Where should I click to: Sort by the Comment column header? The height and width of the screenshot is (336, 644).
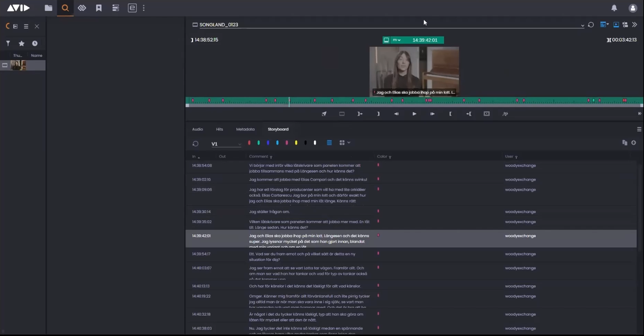258,157
